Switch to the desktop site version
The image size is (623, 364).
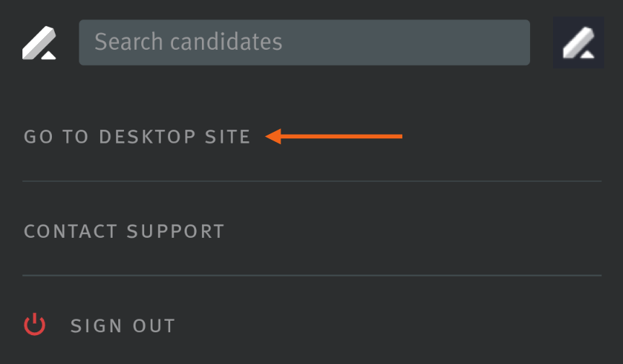coord(137,137)
